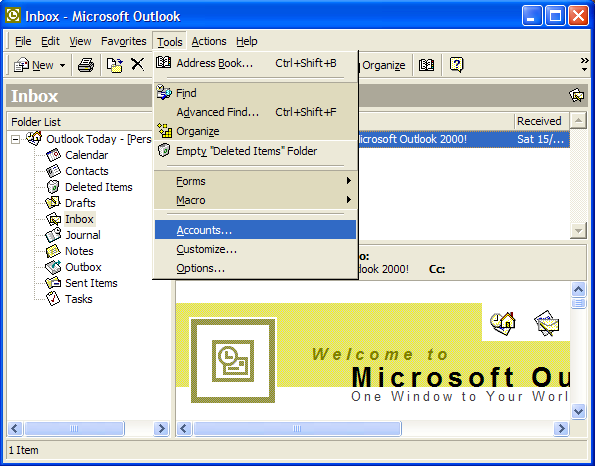Click preview pane scroll up arrow
This screenshot has width=595, height=466.
578,290
